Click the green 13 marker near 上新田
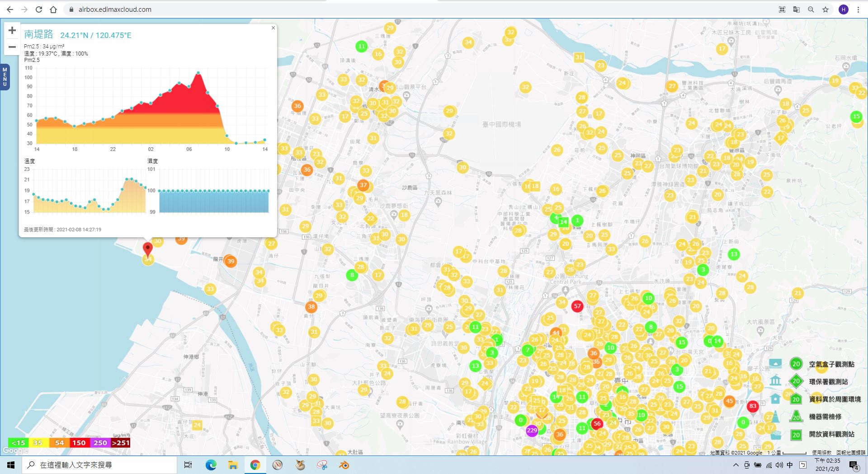The height and width of the screenshot is (474, 868). 734,254
